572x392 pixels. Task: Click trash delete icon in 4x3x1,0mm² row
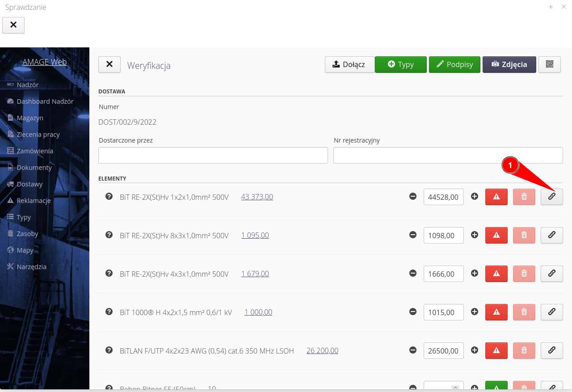(x=524, y=274)
